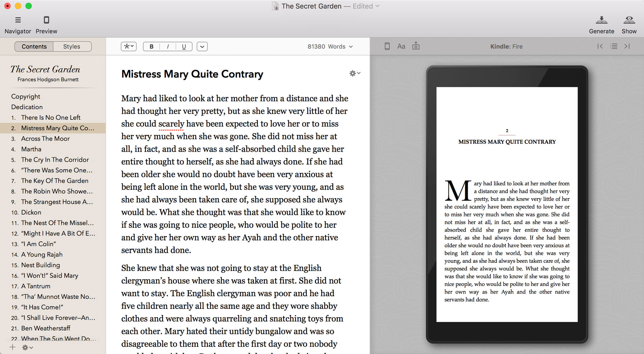Screen dimensions: 644x354
Task: Open chapter Across The Moor
Action: click(45, 139)
